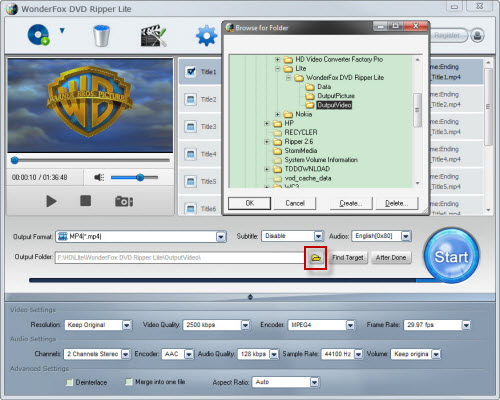This screenshot has height=400, width=500.
Task: Click the Find Target button
Action: tap(348, 258)
